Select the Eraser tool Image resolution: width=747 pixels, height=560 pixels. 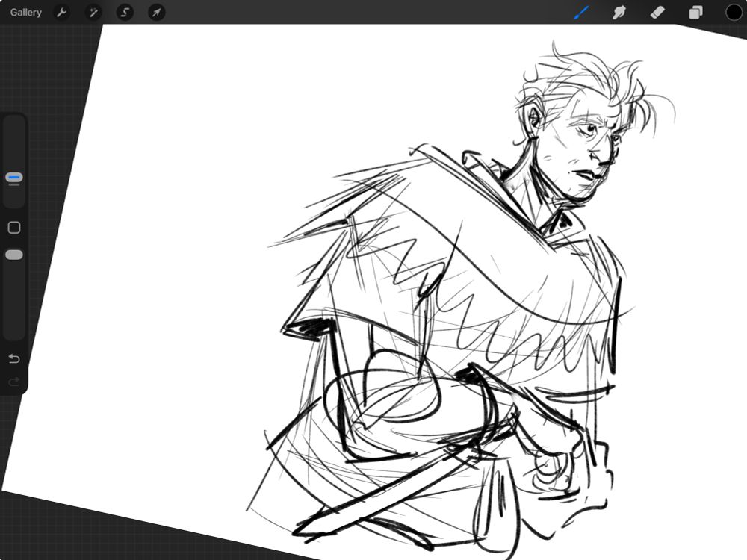click(x=657, y=13)
